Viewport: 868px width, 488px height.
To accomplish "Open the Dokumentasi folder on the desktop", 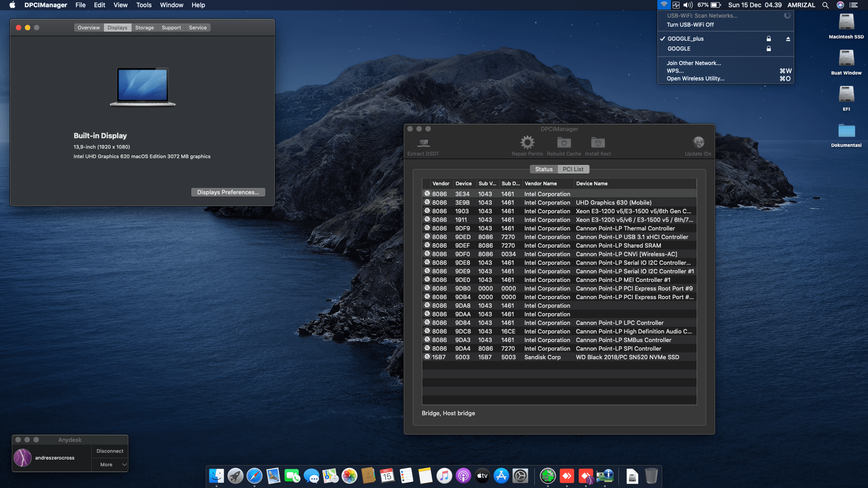I will pyautogui.click(x=846, y=131).
